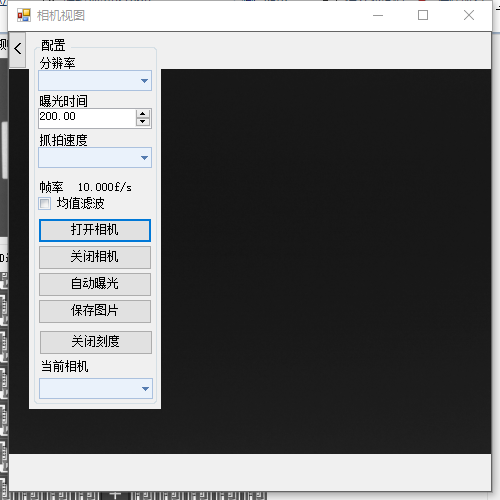Viewport: 500px width, 500px height.
Task: Click the 关闭刻度 close scale button
Action: 96,342
